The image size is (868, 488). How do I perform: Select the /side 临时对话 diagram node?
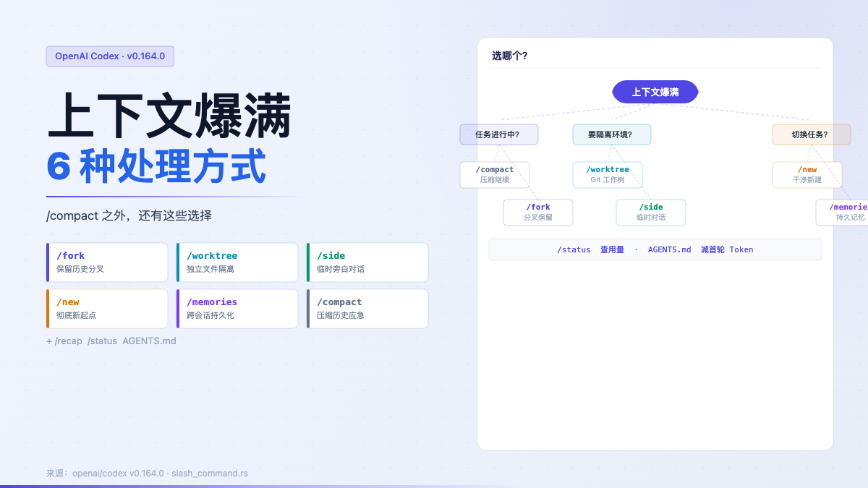pyautogui.click(x=651, y=213)
